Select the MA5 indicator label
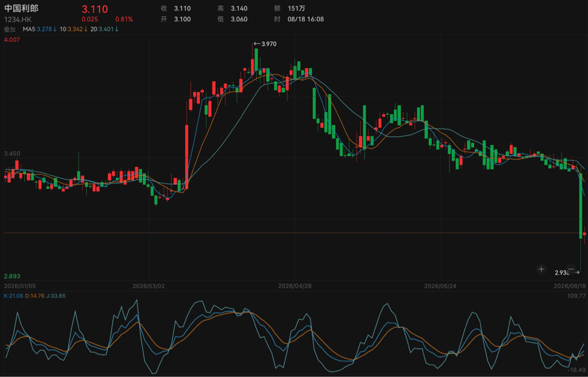The image size is (588, 377). tap(29, 29)
